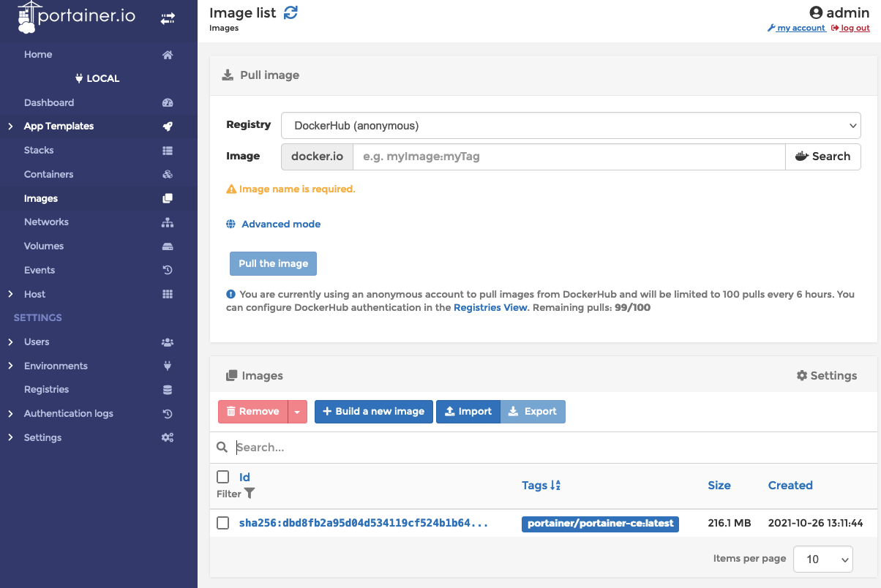Click the Home house icon
Viewport: 881px width, 588px height.
[x=168, y=55]
